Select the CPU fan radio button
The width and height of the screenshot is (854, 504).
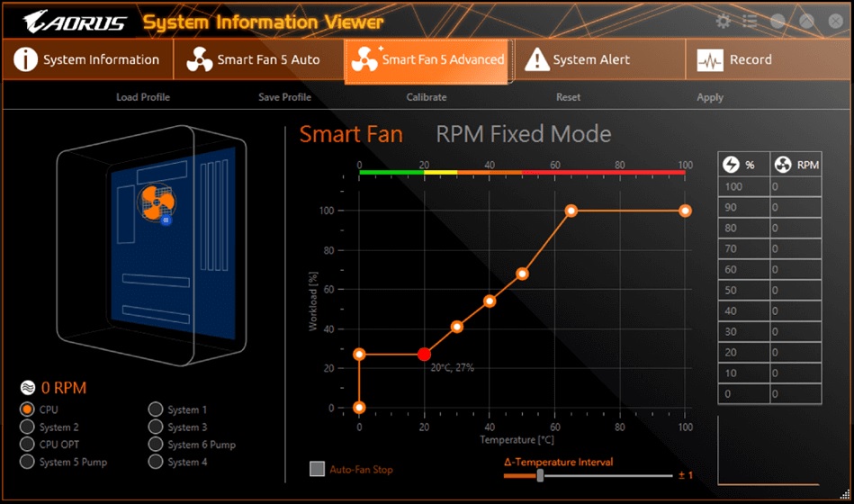pos(27,409)
